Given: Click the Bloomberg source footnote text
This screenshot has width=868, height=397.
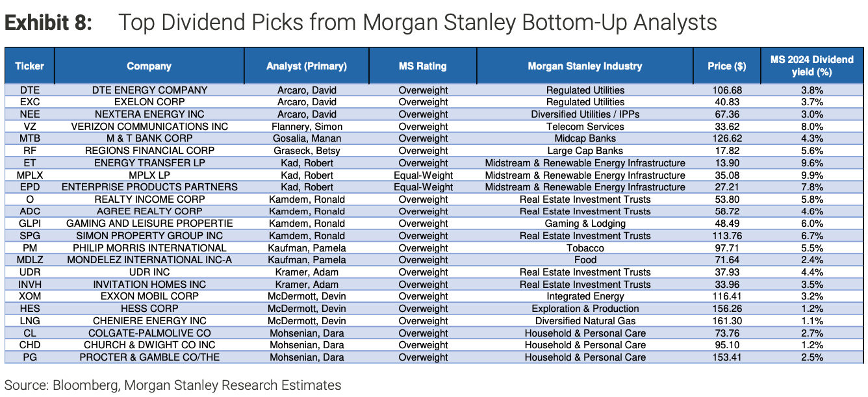Looking at the screenshot, I should click(172, 385).
